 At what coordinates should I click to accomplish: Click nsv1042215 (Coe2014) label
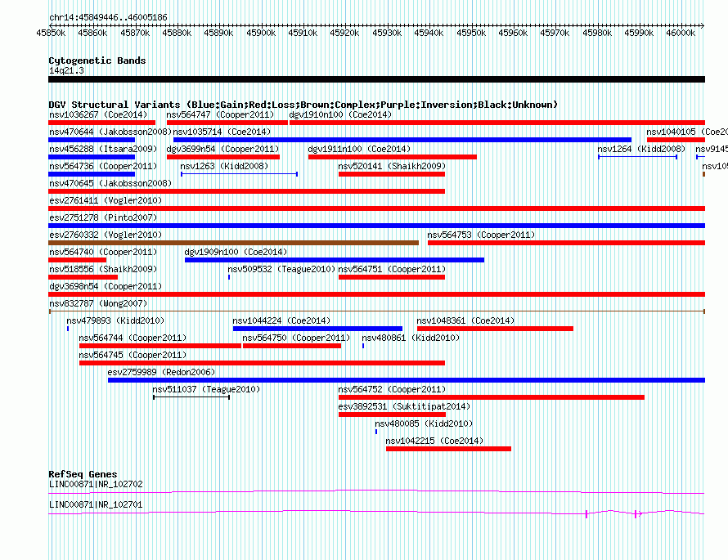tap(434, 441)
